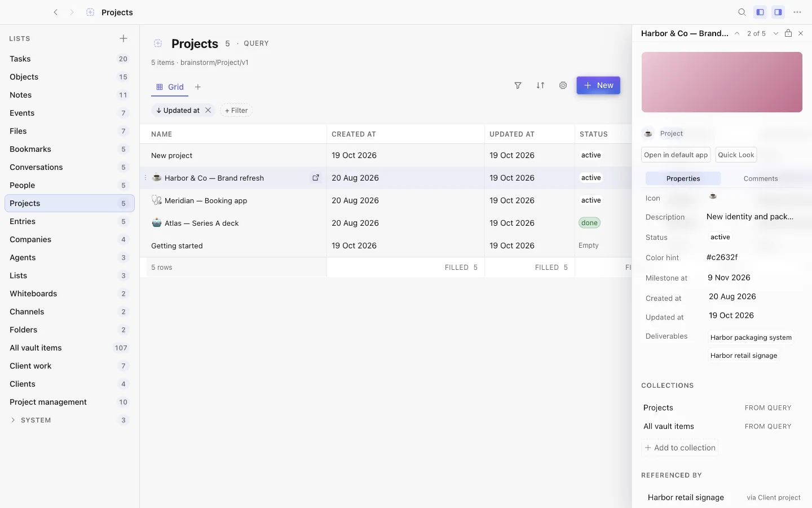Open view settings gear icon
812x508 pixels.
pyautogui.click(x=563, y=85)
